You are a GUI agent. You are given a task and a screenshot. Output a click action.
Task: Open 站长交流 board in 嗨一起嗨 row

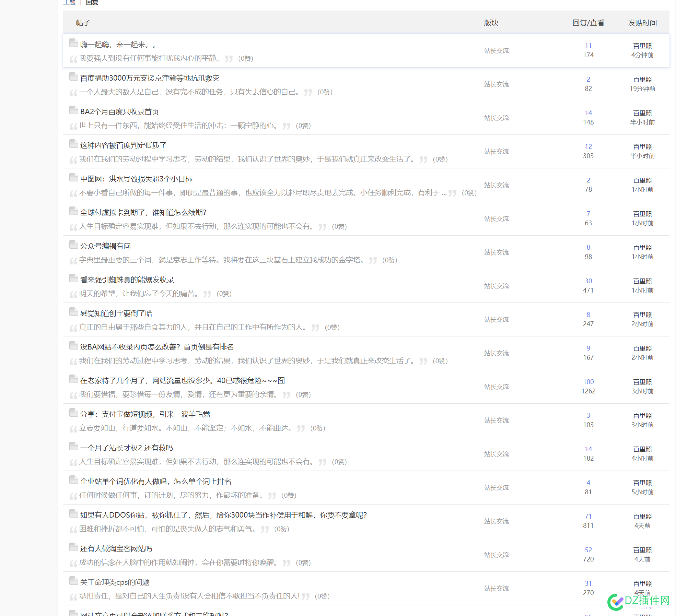[497, 51]
